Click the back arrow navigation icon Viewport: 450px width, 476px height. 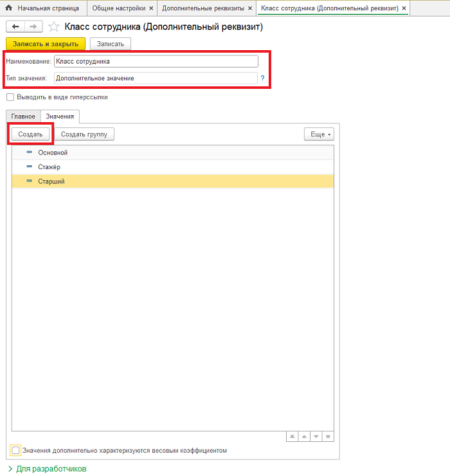click(15, 26)
